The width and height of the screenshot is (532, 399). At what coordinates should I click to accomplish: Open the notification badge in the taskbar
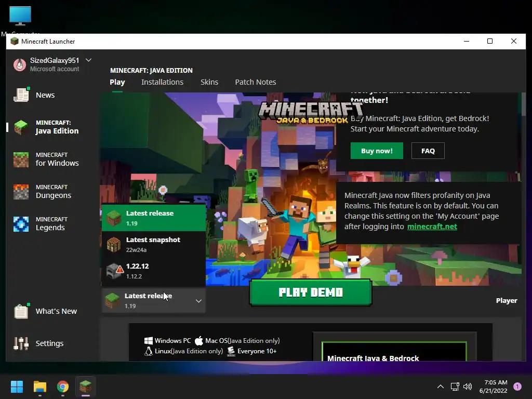tap(517, 387)
